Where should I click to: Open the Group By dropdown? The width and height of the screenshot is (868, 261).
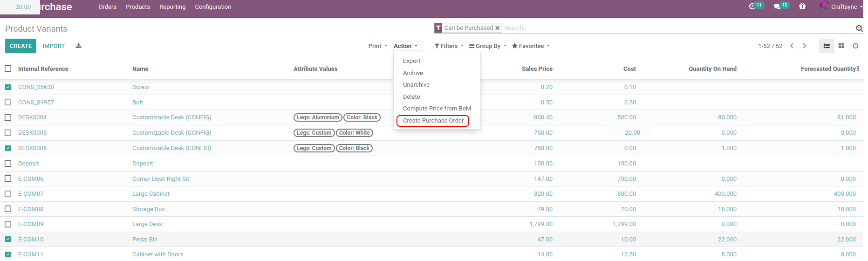487,46
